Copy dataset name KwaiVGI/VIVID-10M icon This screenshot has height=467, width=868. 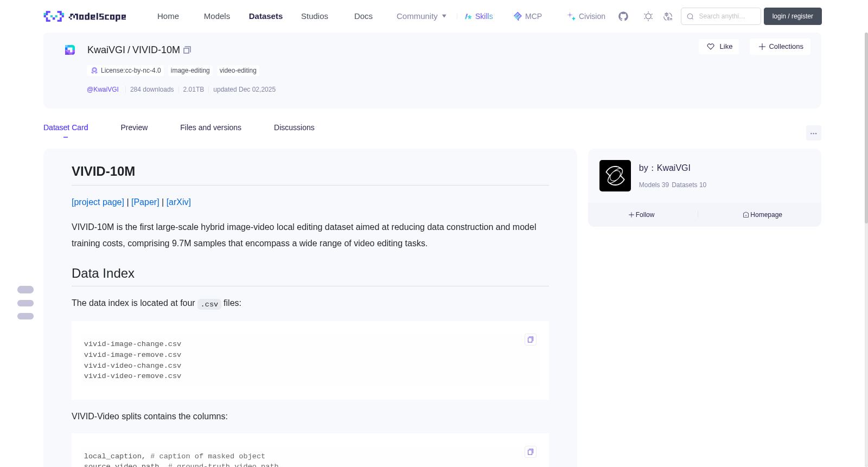pos(187,50)
